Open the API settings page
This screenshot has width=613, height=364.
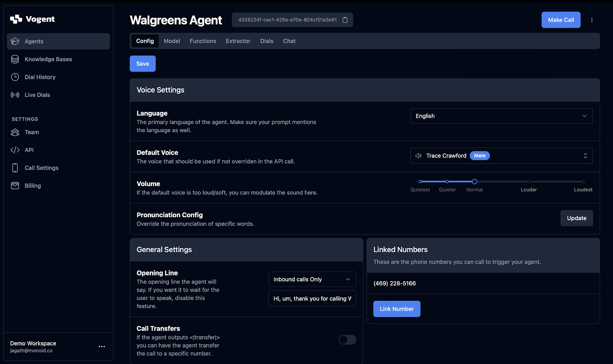[58, 150]
